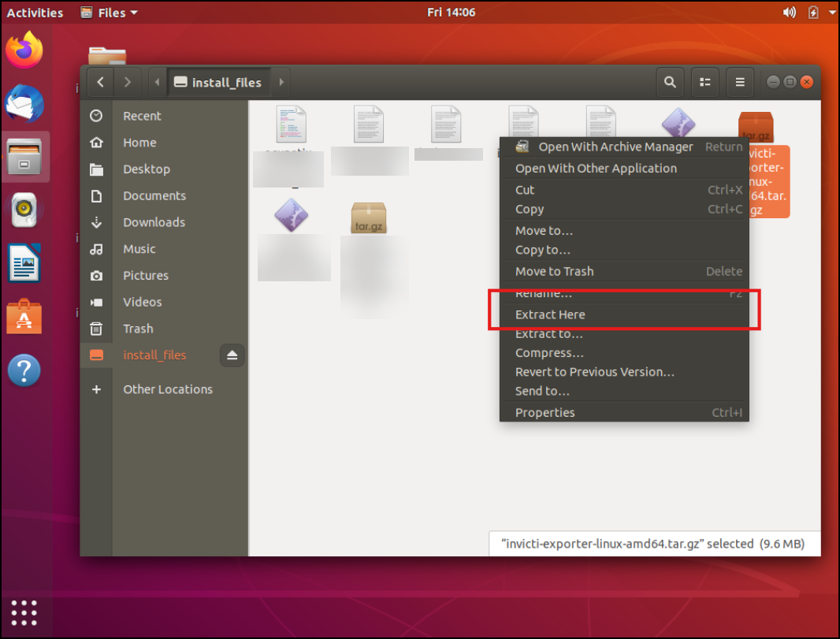Open the hamburger menu in Files toolbar

[739, 82]
